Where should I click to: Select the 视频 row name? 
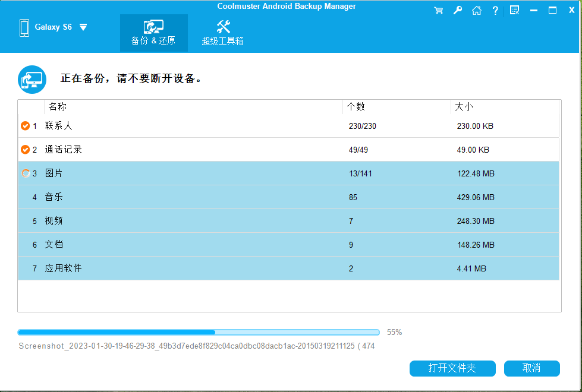[x=54, y=221]
